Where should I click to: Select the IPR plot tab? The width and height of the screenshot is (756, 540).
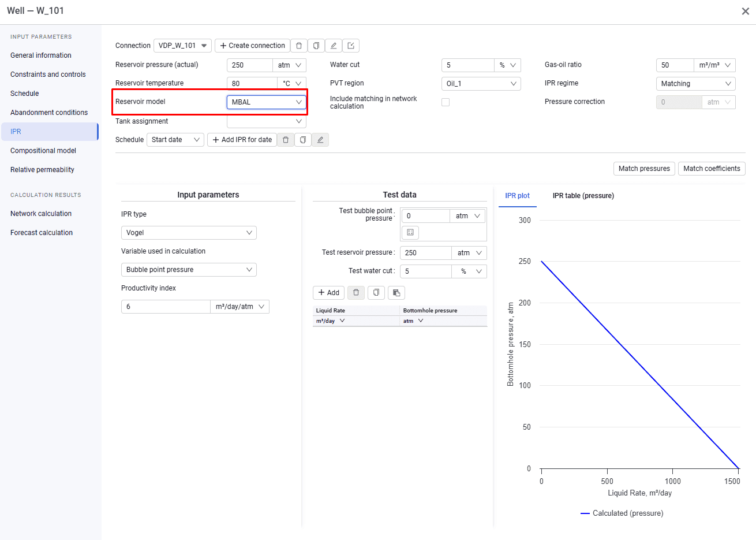click(x=517, y=196)
